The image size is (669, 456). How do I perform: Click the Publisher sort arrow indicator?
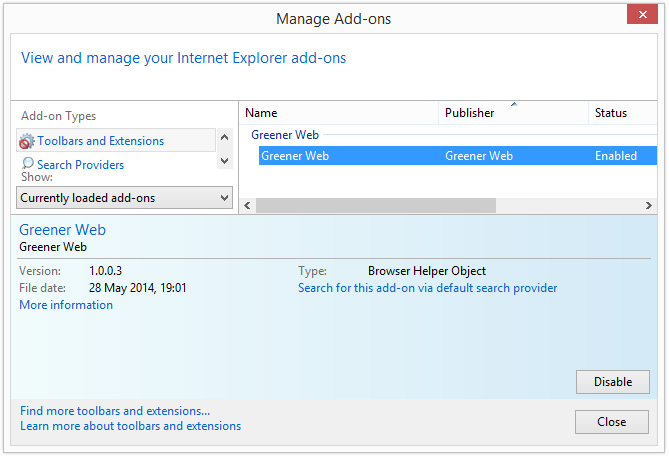tap(514, 104)
